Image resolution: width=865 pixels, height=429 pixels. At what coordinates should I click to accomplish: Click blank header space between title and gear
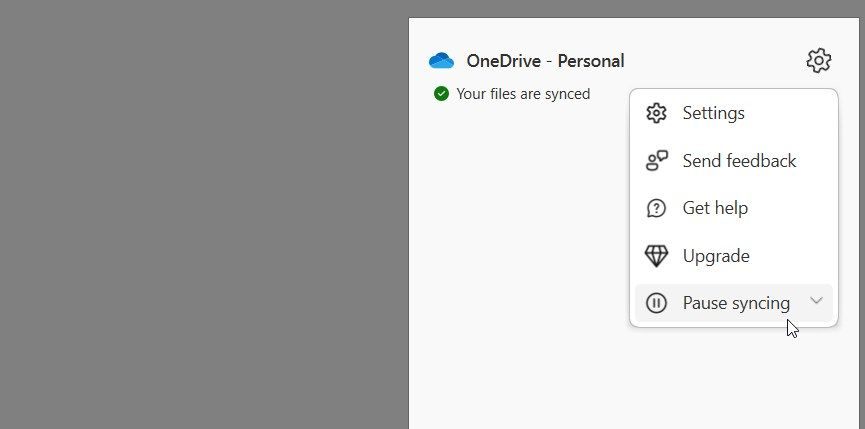(x=715, y=61)
